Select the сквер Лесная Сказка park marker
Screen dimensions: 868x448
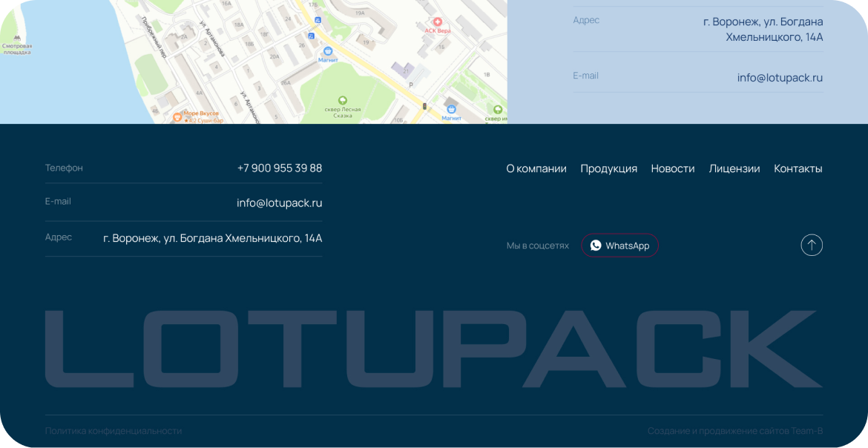click(342, 100)
